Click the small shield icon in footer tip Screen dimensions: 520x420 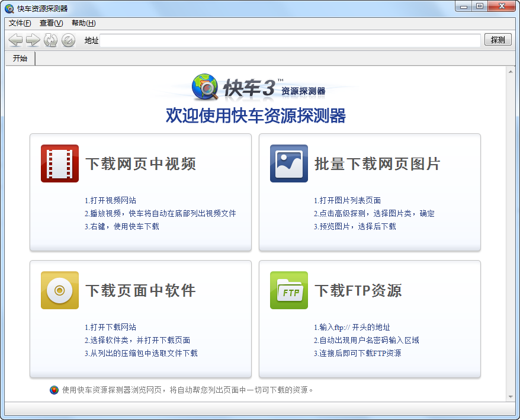54,390
